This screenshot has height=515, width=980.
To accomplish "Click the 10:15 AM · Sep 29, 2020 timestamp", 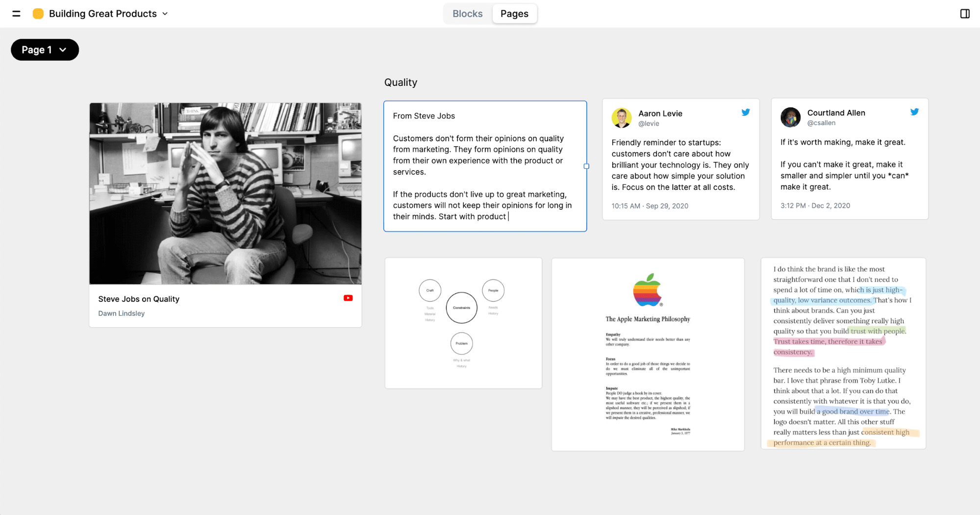I will [x=650, y=206].
